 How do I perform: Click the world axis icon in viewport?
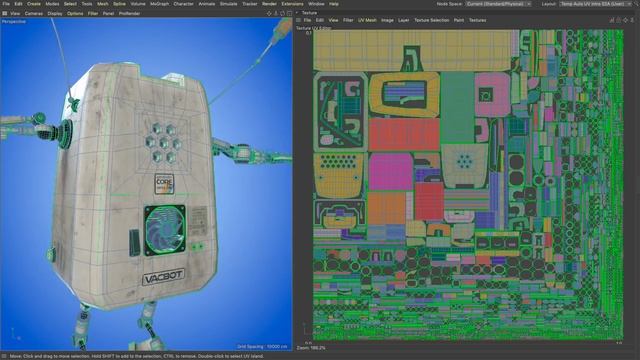coord(16,334)
